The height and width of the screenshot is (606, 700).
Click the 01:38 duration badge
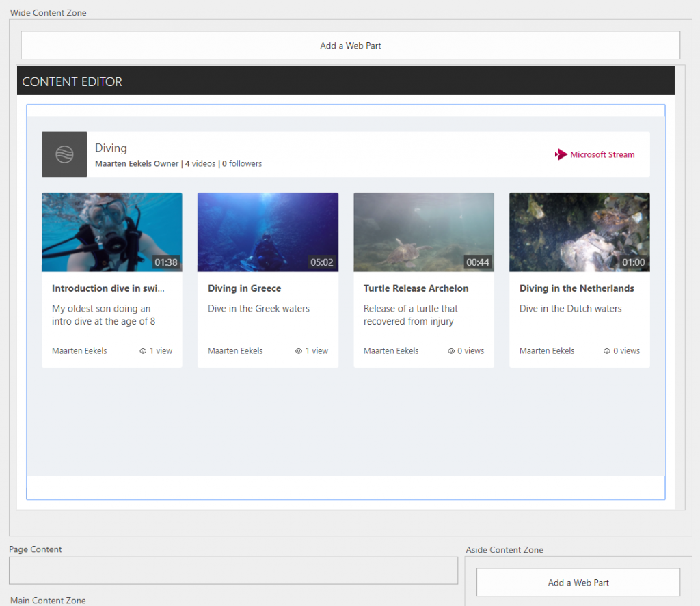coord(166,262)
